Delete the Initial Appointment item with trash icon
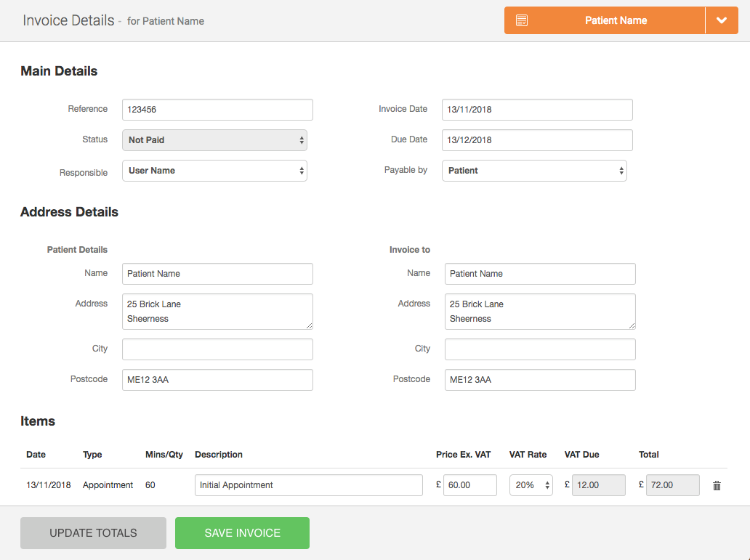The width and height of the screenshot is (750, 560). pos(717,485)
